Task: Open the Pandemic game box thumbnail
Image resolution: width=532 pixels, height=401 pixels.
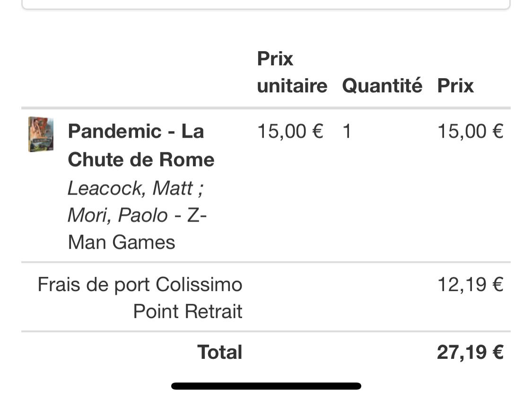Action: point(41,134)
